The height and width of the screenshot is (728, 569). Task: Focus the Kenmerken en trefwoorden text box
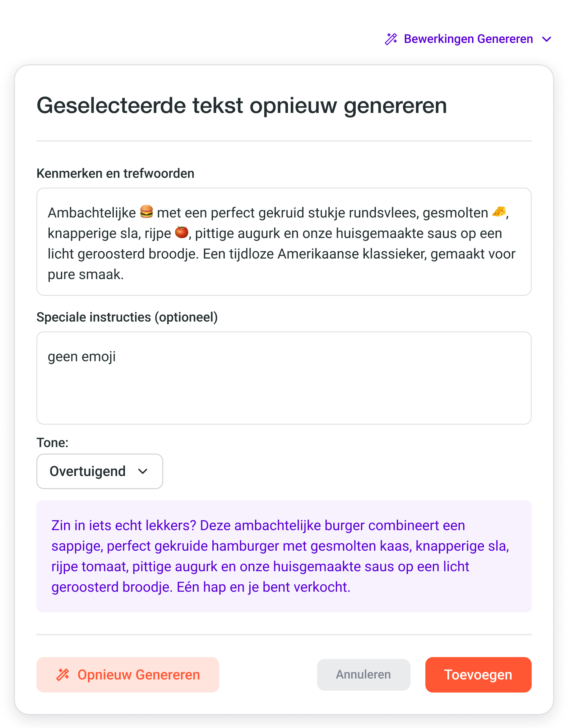tap(284, 242)
